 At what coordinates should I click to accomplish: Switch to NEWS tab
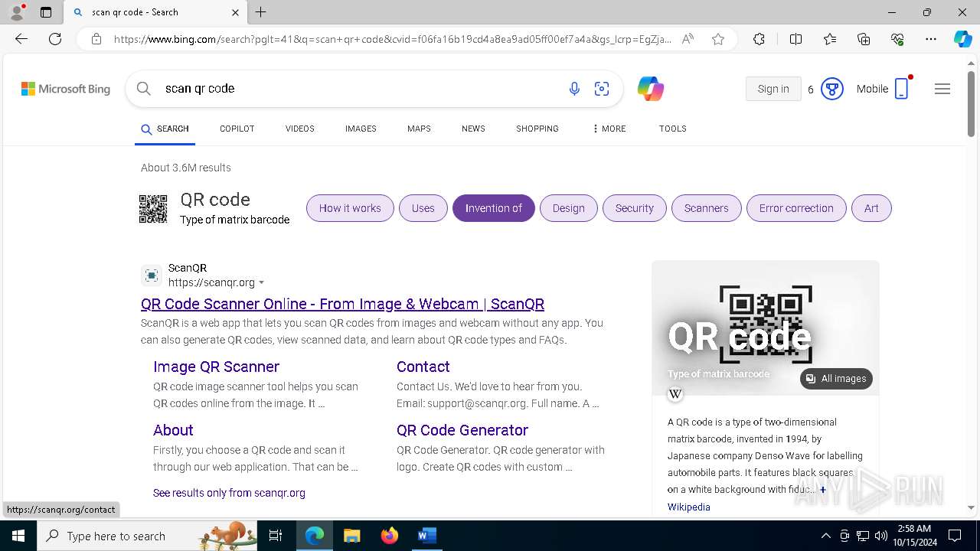(473, 129)
